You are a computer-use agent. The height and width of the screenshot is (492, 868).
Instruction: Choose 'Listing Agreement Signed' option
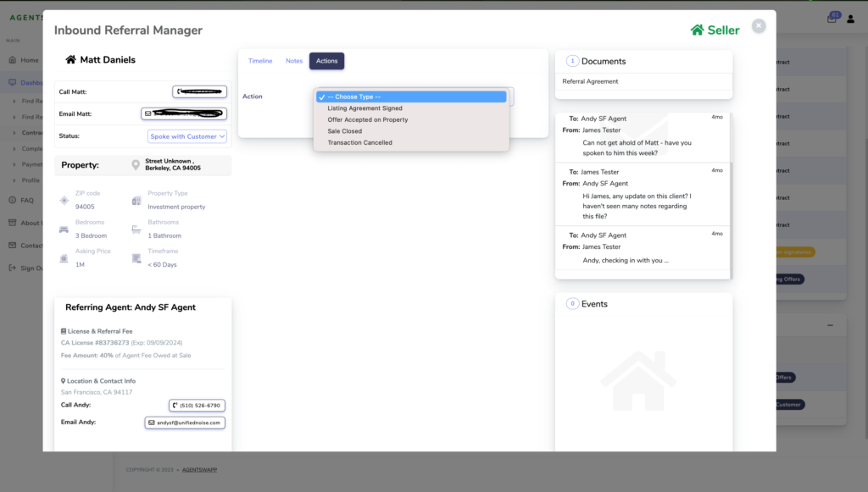(x=411, y=108)
